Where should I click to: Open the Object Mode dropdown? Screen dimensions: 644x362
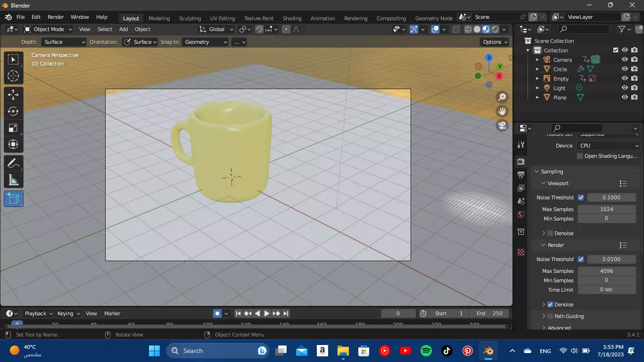(48, 29)
